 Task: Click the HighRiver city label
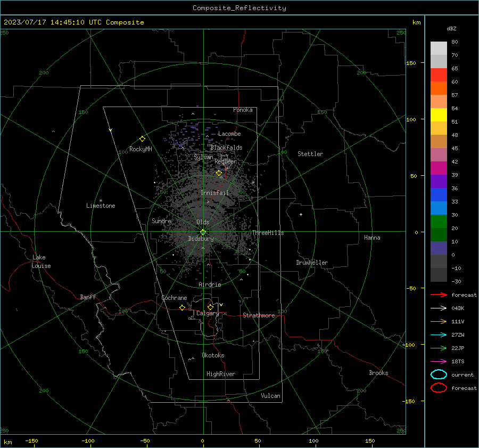click(221, 374)
